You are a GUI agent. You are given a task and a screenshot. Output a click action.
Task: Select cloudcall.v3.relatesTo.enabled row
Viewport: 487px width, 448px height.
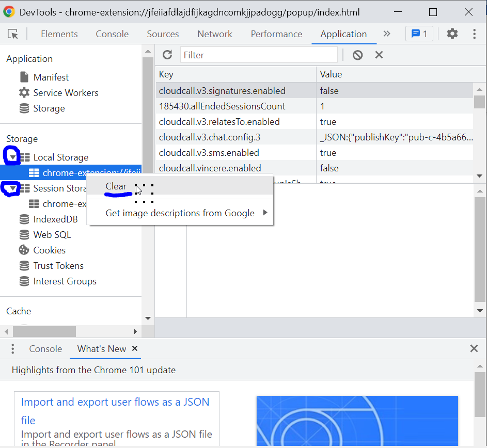pyautogui.click(x=315, y=122)
